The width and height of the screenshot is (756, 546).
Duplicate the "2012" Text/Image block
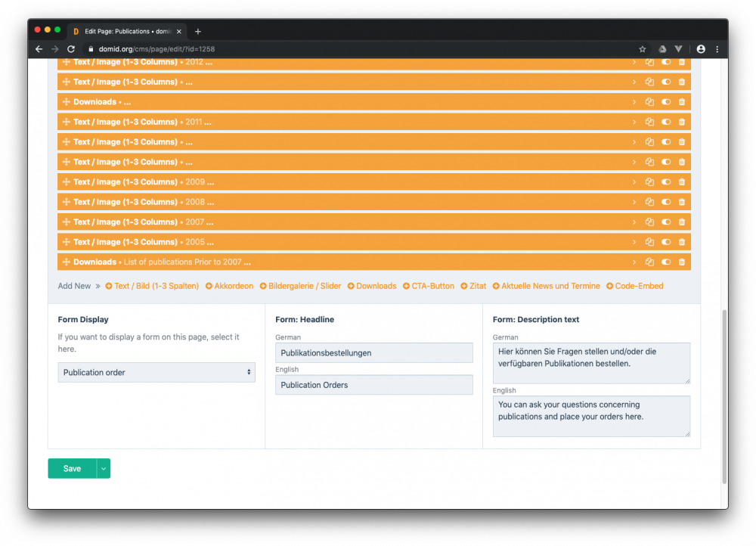click(x=649, y=61)
